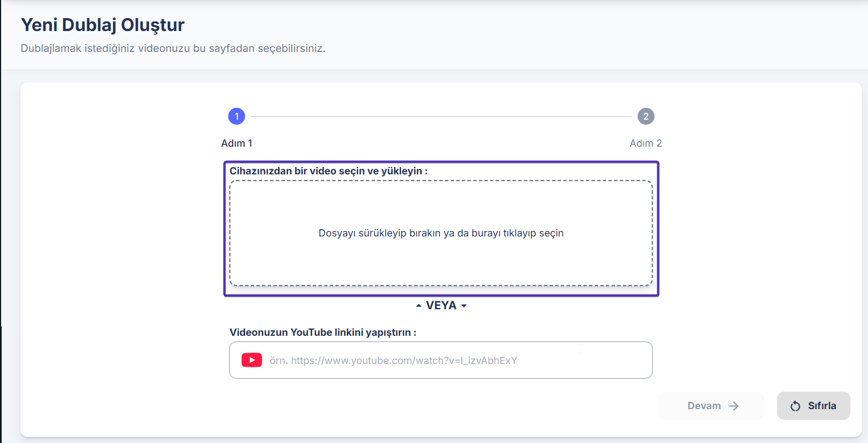Click the 'Dublajlamak istediğiniz videonuzu' subtitle text
This screenshot has height=443, width=868.
tap(173, 49)
